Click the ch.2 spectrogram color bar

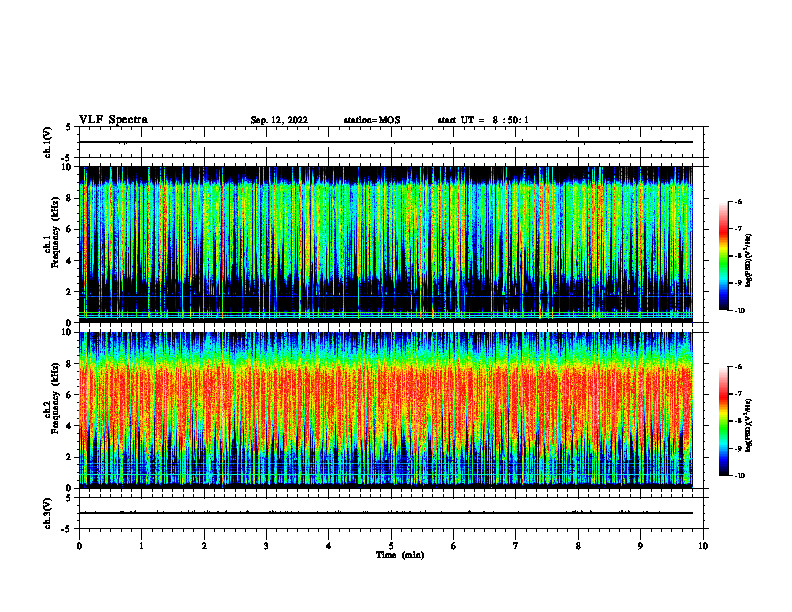tap(723, 421)
